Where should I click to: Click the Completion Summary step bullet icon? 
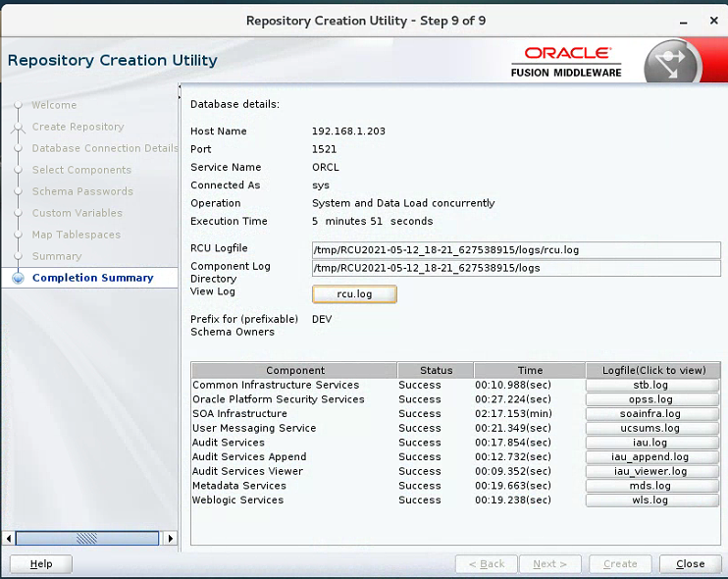(18, 278)
